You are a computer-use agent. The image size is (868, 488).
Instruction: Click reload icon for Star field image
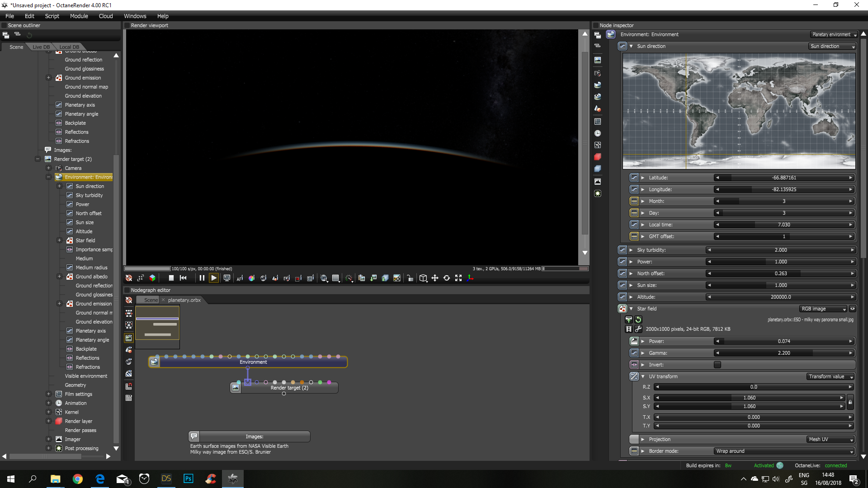point(638,319)
